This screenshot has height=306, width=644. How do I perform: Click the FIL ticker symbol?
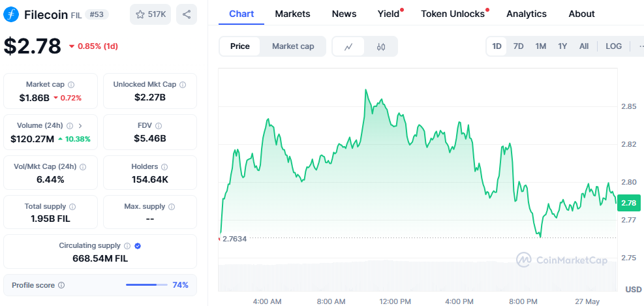click(76, 15)
